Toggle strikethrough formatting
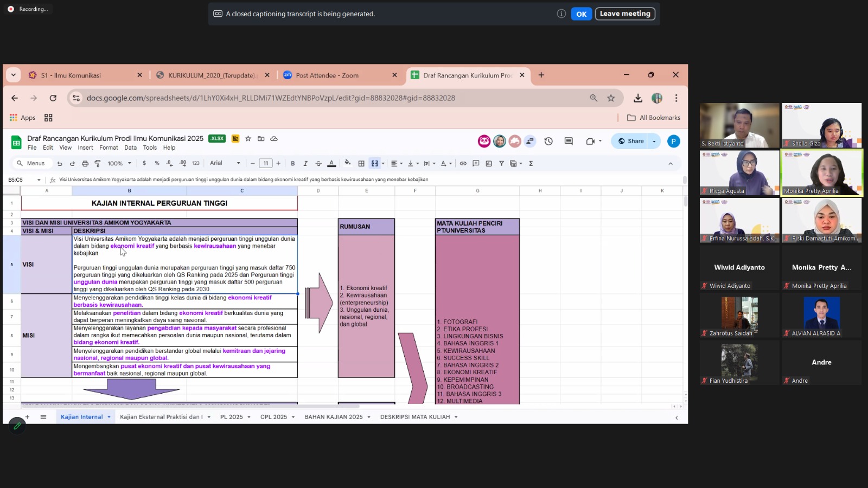Screen dimensions: 868x488 pos(318,163)
